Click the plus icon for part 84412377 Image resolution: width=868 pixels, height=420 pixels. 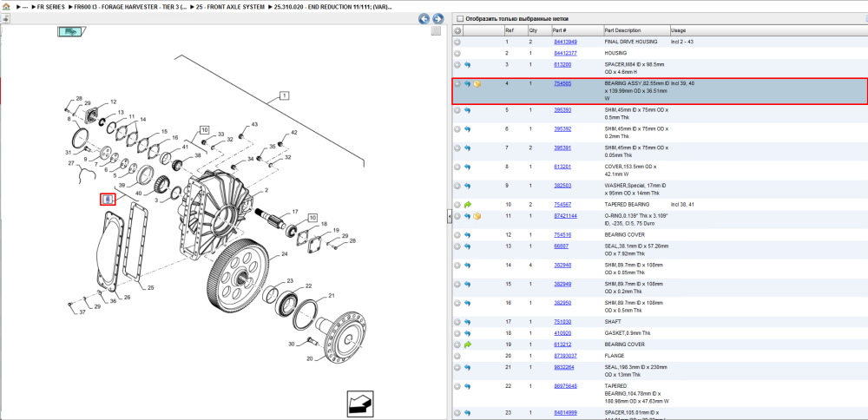tap(457, 54)
